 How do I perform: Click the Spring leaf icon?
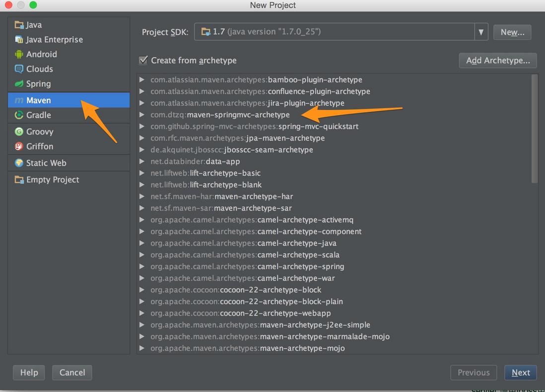tap(19, 84)
